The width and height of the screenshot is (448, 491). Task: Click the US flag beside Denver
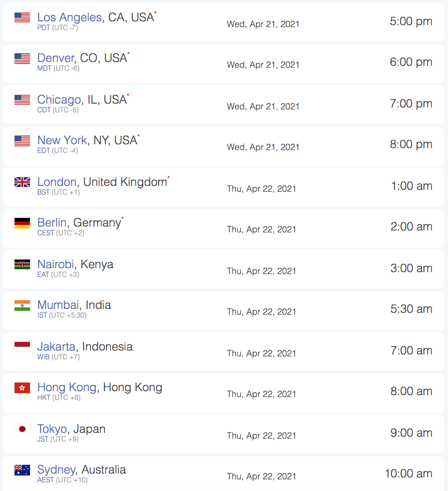22,58
